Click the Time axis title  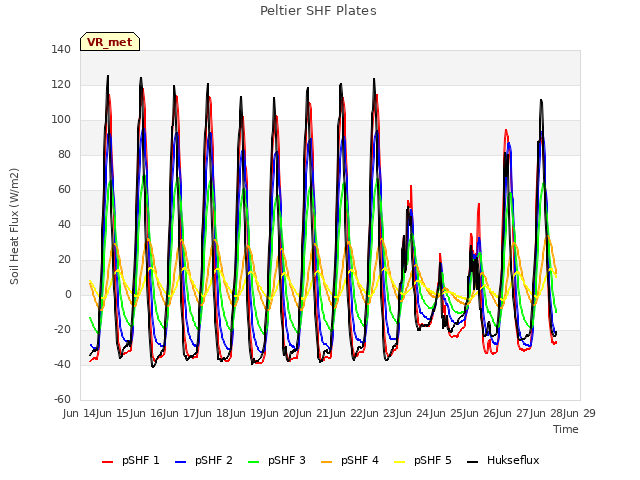(x=566, y=429)
